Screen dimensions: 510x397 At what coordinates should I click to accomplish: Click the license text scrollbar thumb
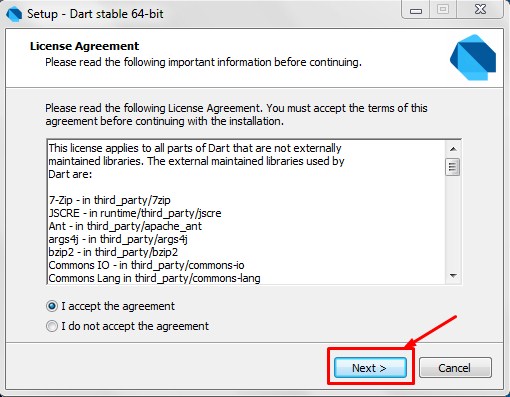452,167
